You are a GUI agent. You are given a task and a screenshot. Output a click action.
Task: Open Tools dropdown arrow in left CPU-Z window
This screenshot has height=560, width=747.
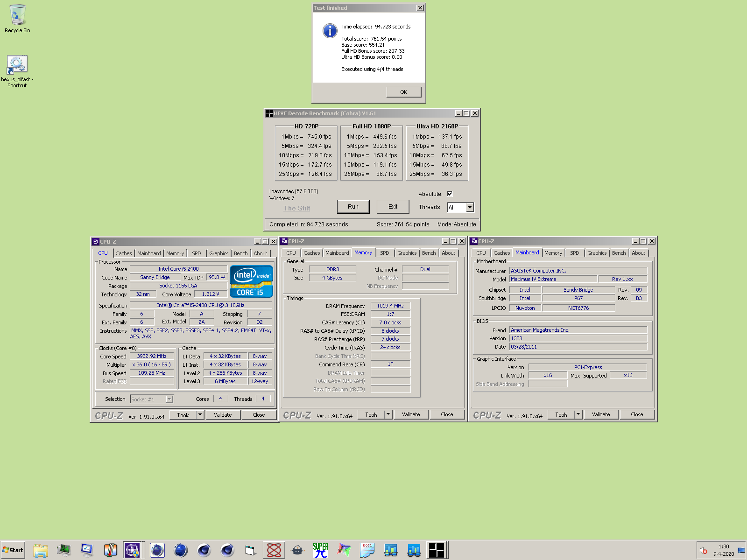tap(200, 415)
